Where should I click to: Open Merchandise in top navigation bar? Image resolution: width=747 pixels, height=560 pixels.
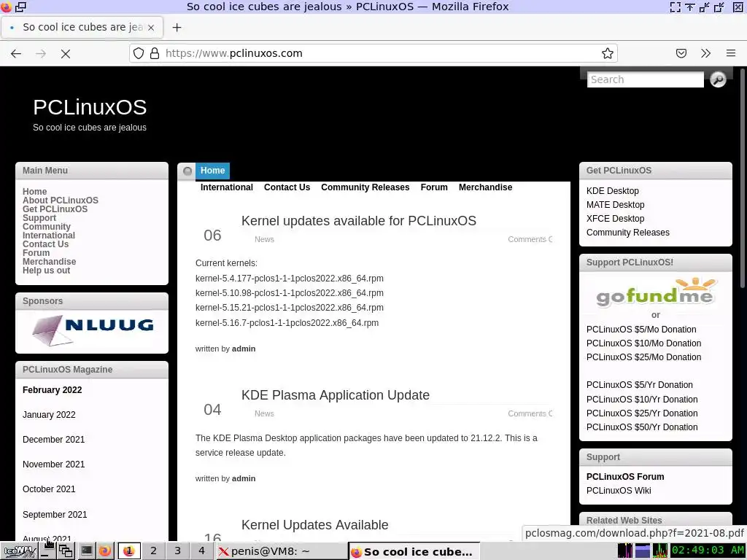pyautogui.click(x=485, y=187)
